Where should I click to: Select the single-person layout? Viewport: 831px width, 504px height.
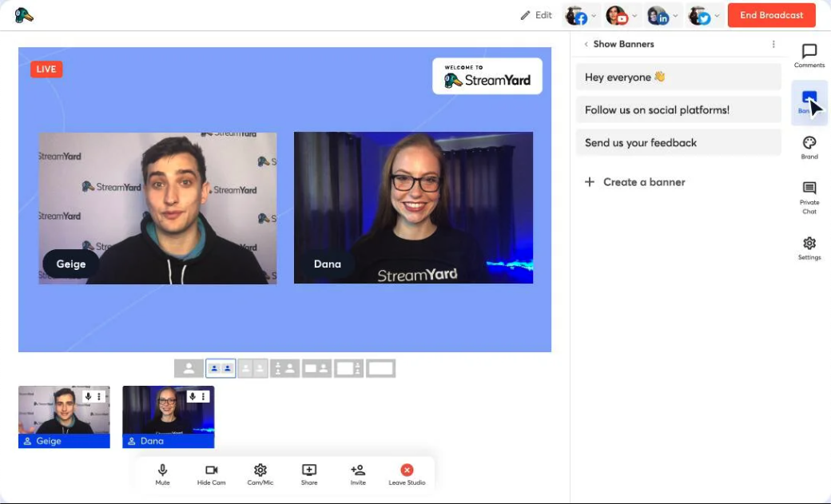tap(188, 367)
